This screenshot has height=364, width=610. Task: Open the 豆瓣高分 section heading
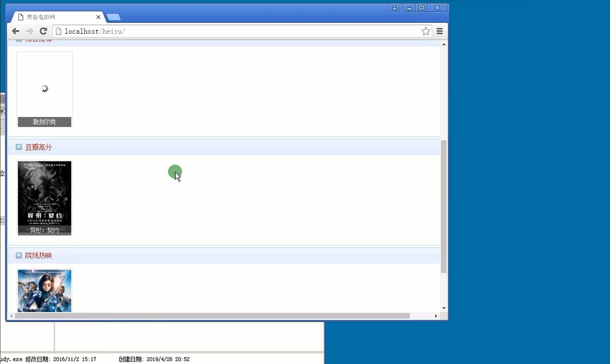point(38,147)
